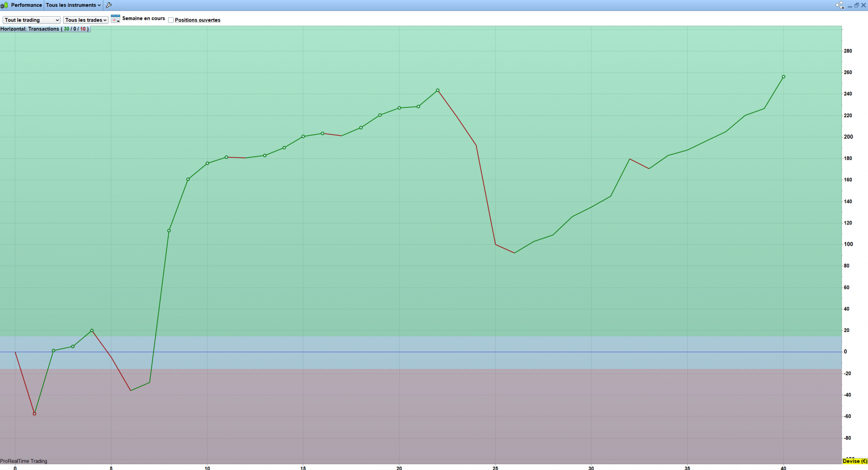868x470 pixels.
Task: Click the Horizontal: Transactions axis label
Action: tap(44, 29)
